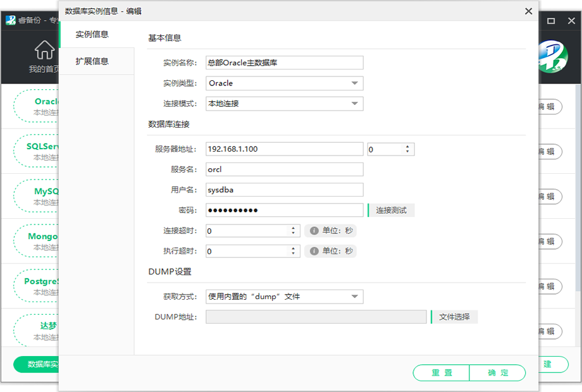Open the 获取方式 dump file dropdown
This screenshot has height=392, width=582.
coord(284,297)
